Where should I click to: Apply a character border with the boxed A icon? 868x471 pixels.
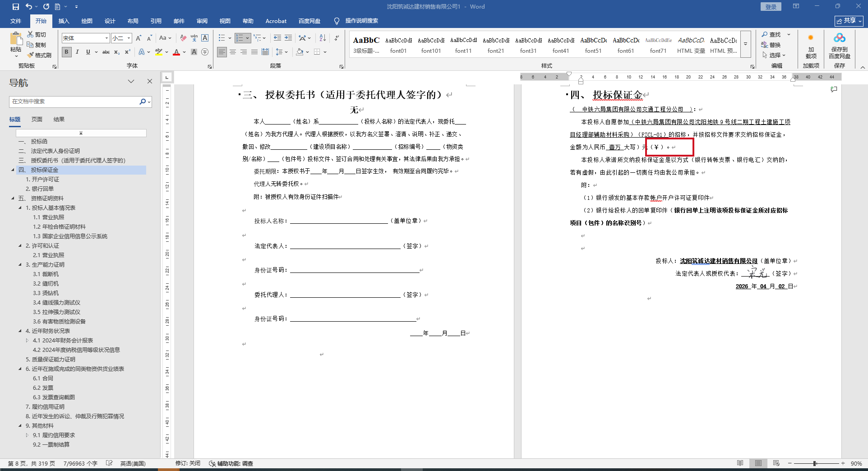click(205, 38)
